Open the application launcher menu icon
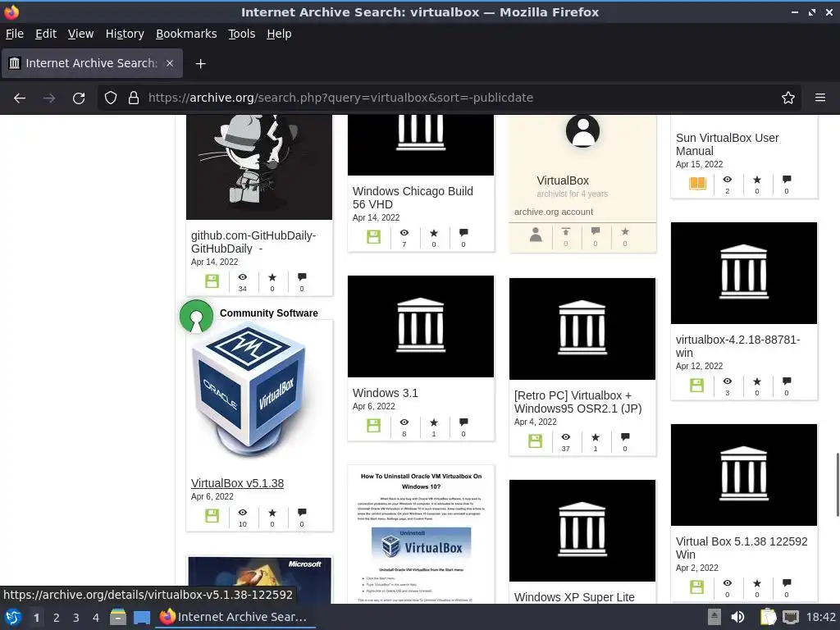 coord(13,617)
